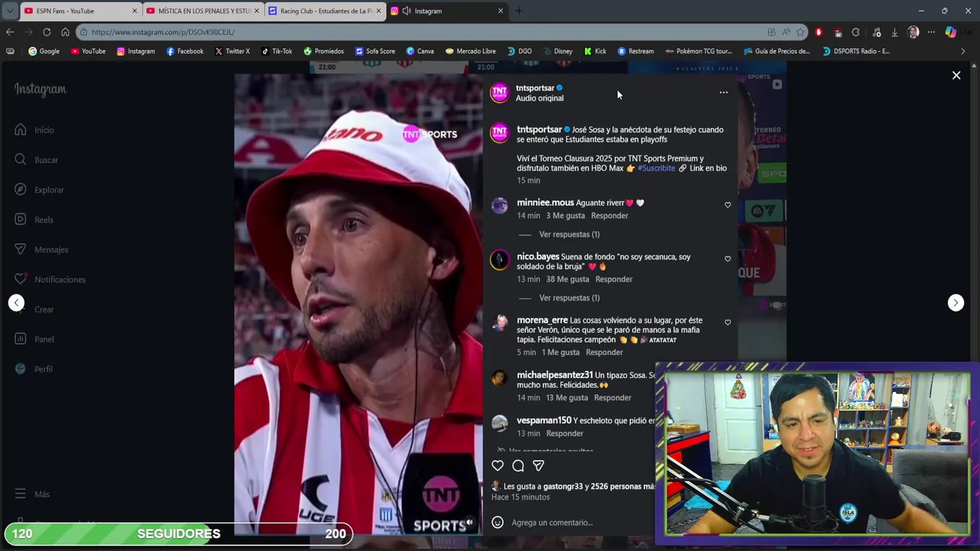Open Perfil in Instagram sidebar
This screenshot has width=980, height=551.
34,369
